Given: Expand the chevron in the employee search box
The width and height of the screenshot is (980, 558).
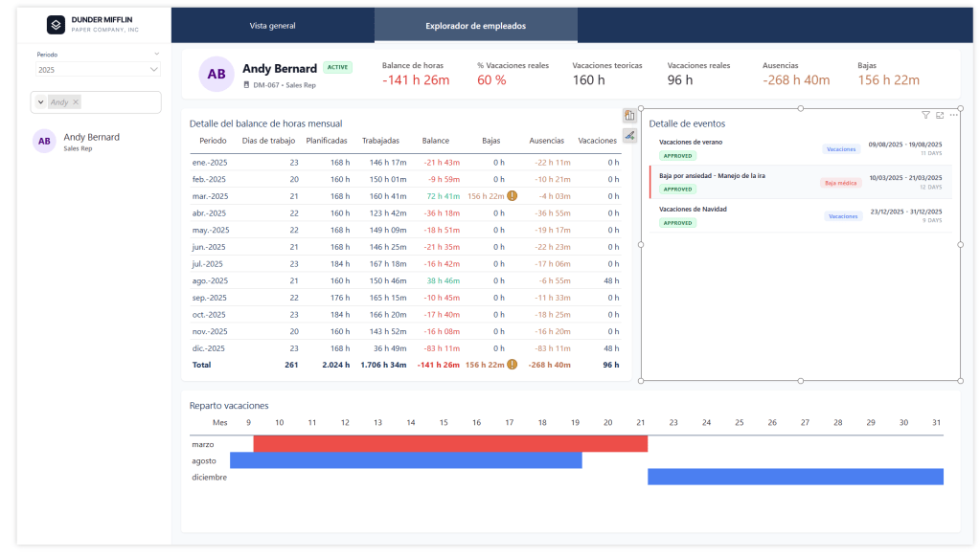Looking at the screenshot, I should pos(41,102).
